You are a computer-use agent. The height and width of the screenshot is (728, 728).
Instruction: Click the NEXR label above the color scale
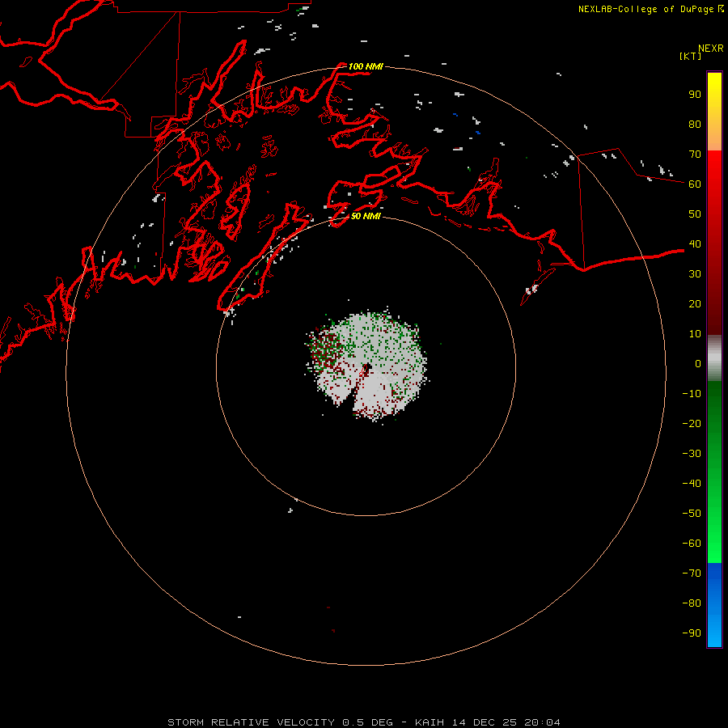point(711,49)
